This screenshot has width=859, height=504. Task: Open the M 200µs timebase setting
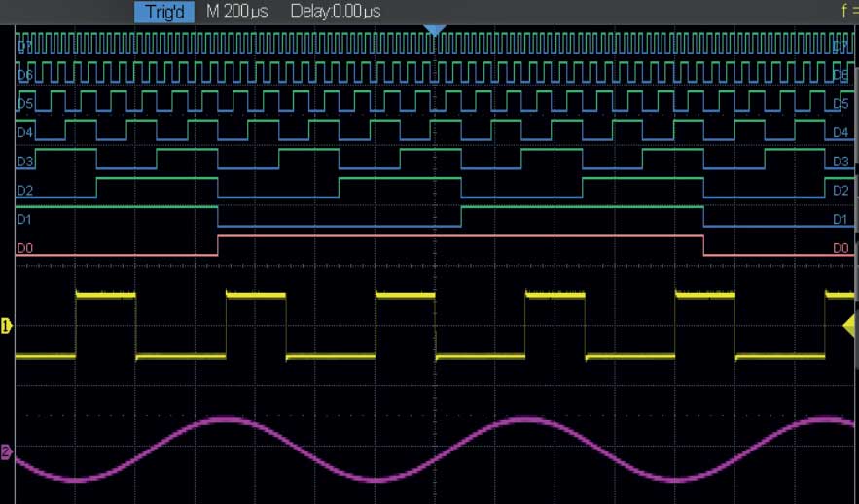pos(236,12)
